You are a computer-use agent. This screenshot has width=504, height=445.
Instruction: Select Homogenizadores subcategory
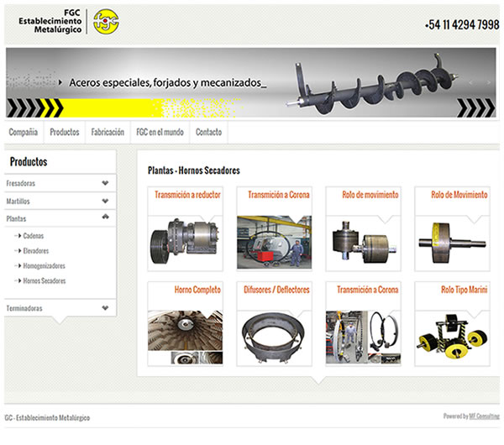coord(44,265)
